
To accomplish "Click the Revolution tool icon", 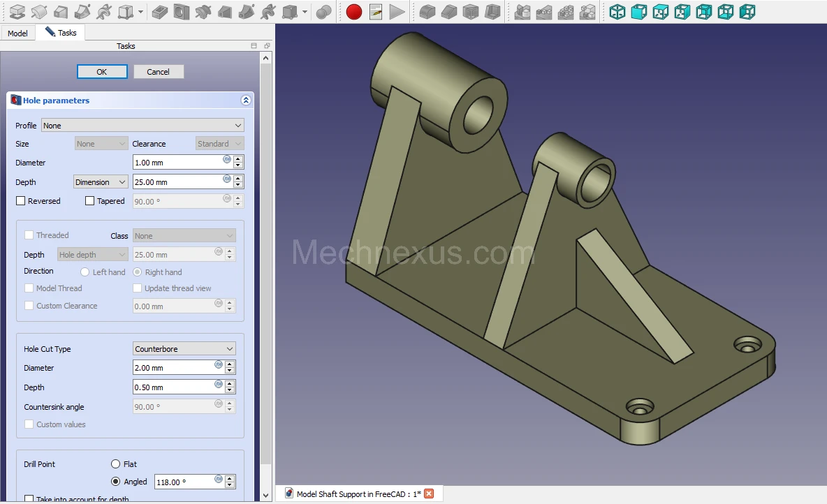I will click(x=39, y=12).
